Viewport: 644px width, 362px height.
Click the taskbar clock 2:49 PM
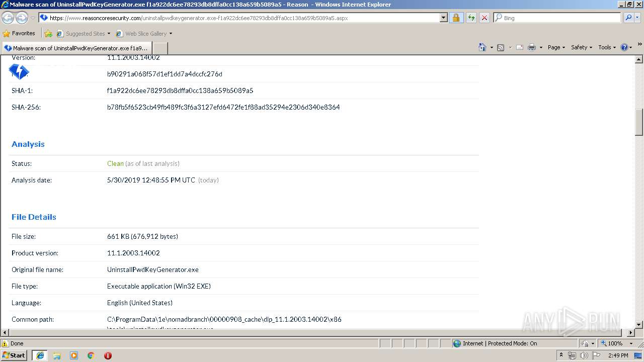pyautogui.click(x=618, y=355)
